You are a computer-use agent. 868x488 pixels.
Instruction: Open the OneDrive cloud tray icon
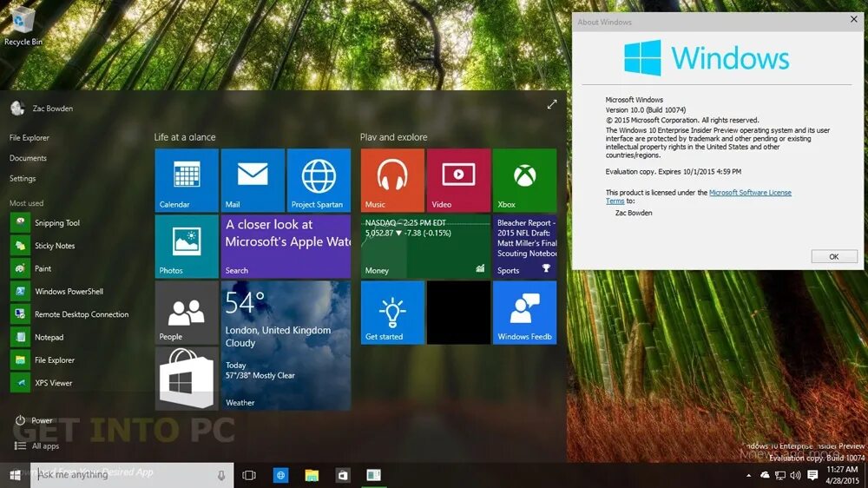coord(765,475)
